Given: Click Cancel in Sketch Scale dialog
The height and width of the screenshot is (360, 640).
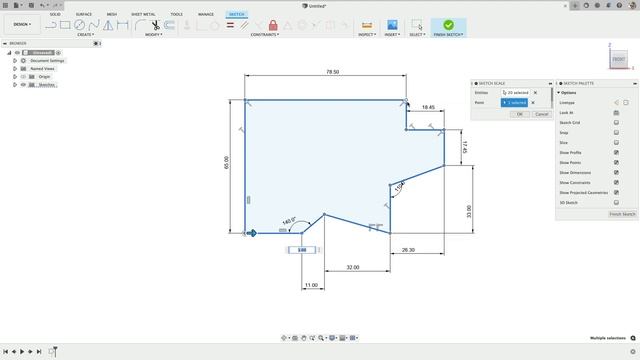Looking at the screenshot, I should point(542,114).
